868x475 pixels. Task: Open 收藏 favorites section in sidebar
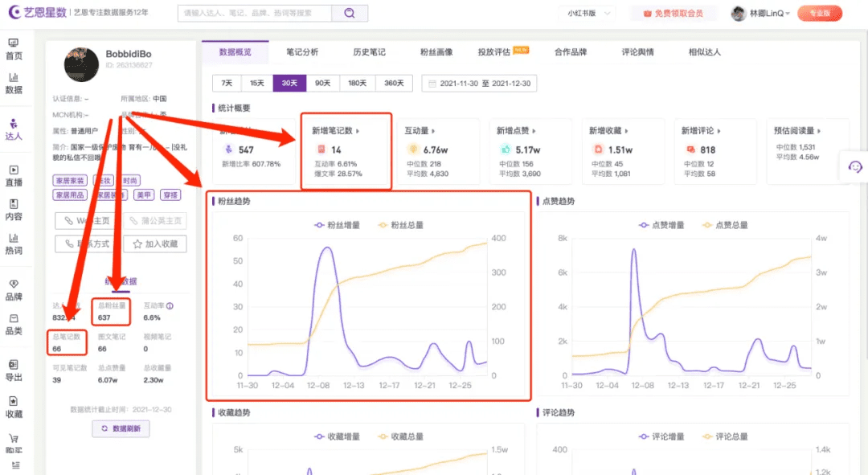click(x=14, y=407)
